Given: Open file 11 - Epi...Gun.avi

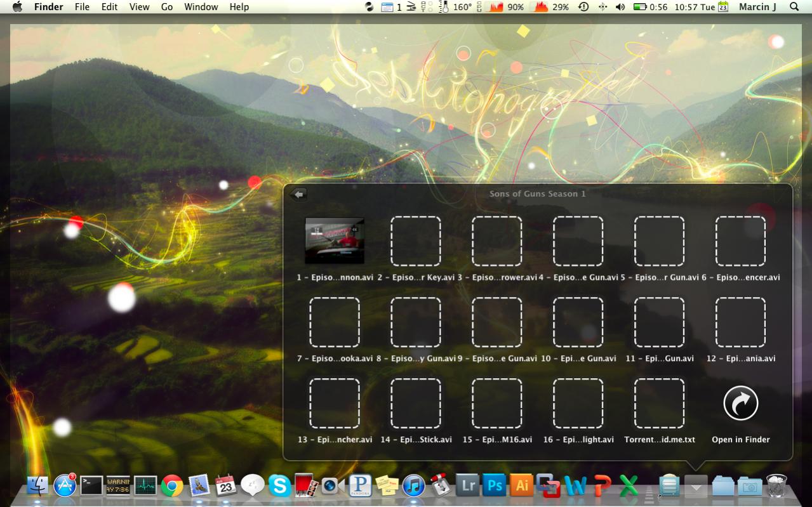Looking at the screenshot, I should coord(660,322).
